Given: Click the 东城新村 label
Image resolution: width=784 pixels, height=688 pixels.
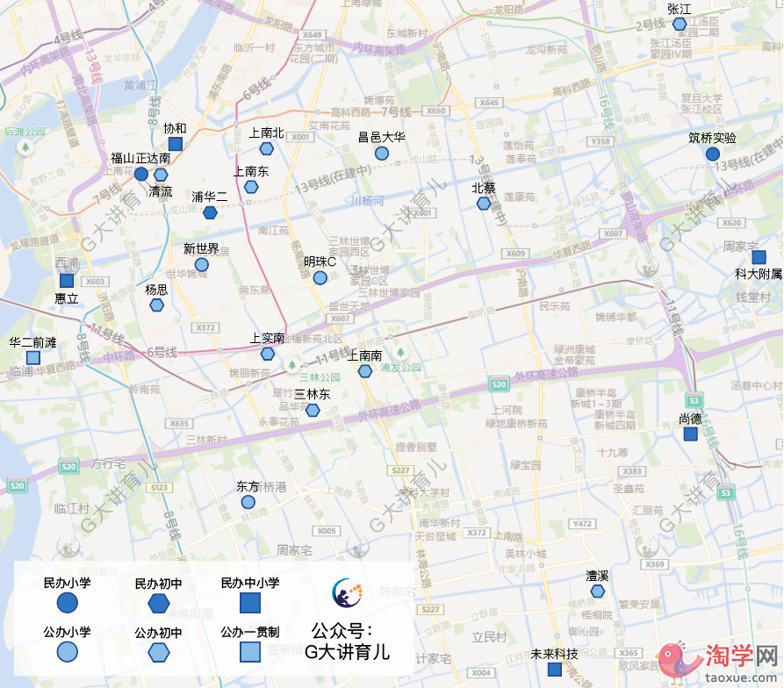Looking at the screenshot, I should point(407,33).
